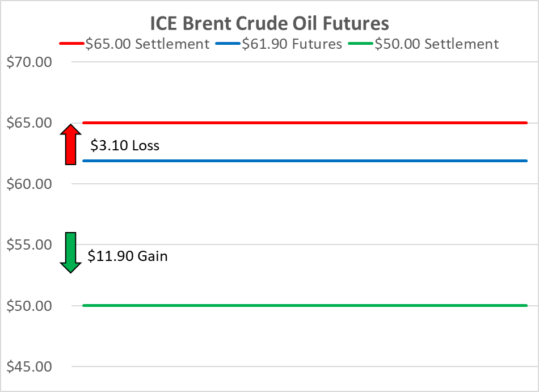Click the $70.00 axis label

coord(30,62)
